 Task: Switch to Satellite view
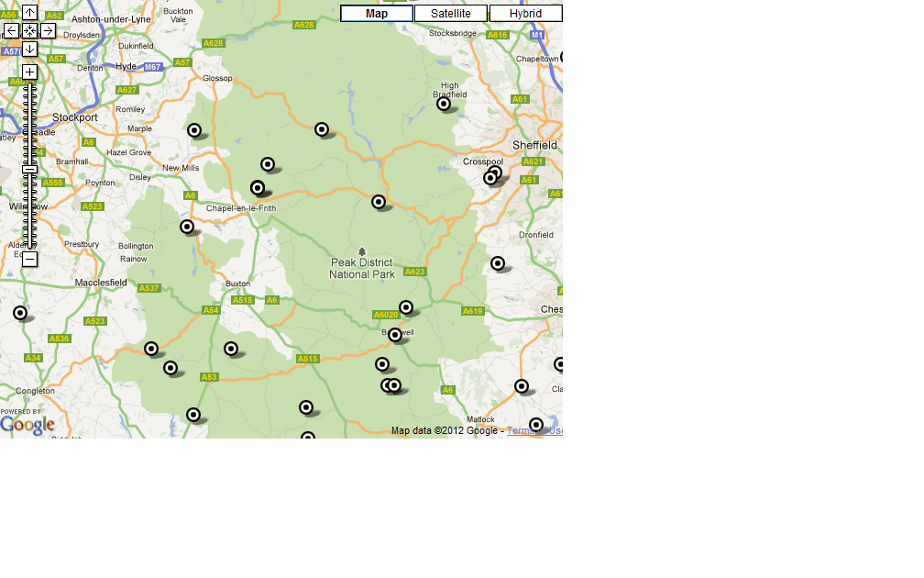tap(451, 14)
